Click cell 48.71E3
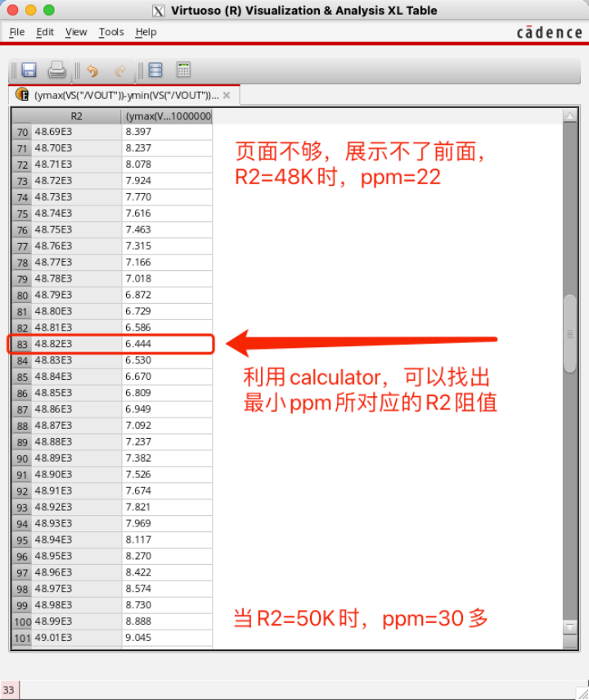Viewport: 589px width, 700px height. click(76, 165)
